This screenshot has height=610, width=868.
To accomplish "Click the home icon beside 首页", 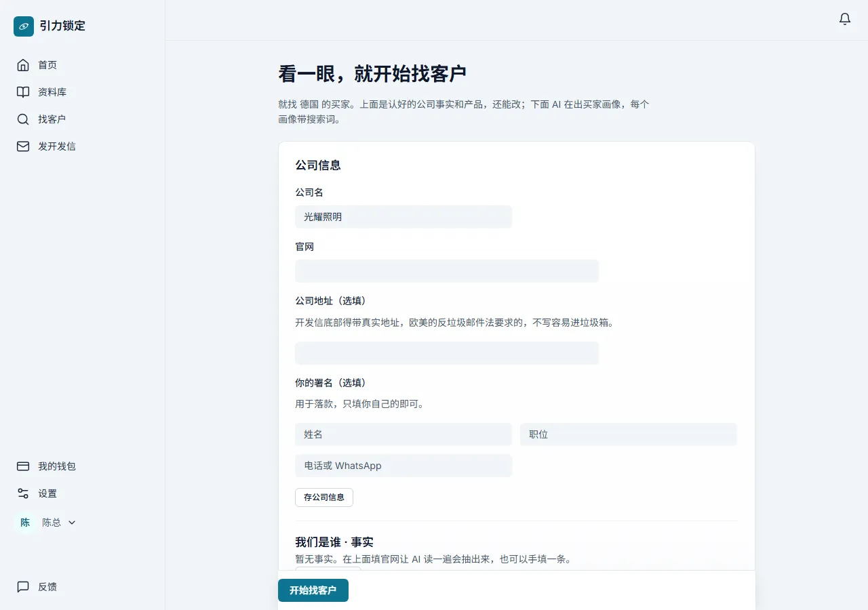I will 23,65.
